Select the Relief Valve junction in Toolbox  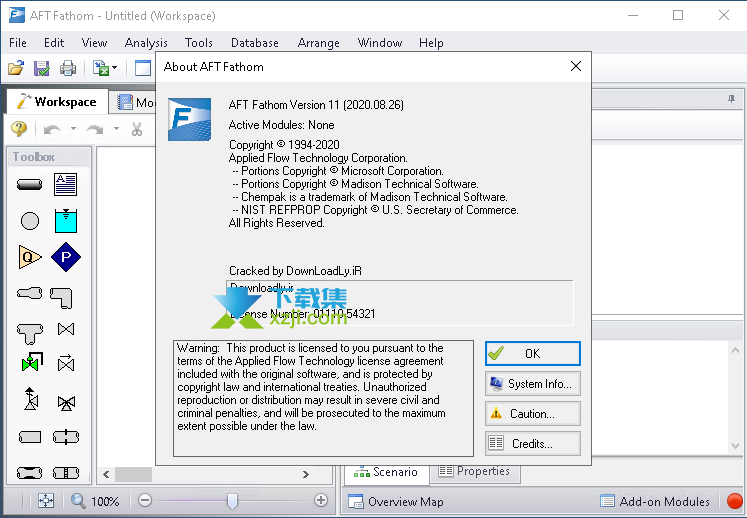coord(31,399)
